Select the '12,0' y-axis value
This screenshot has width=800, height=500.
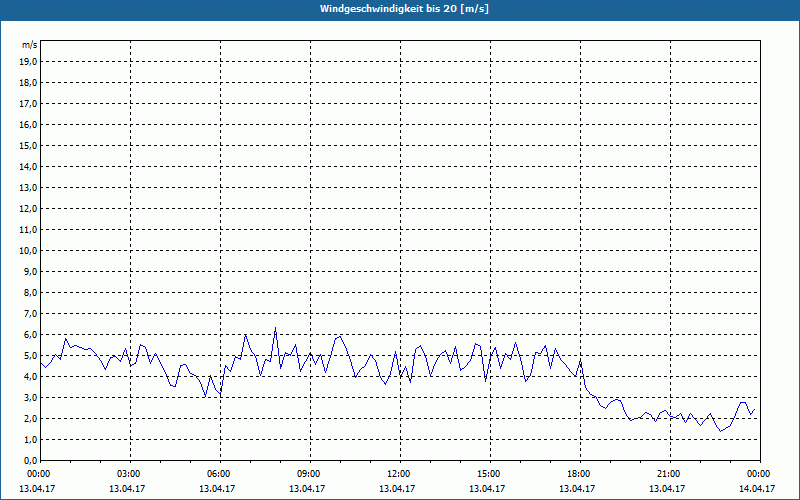29,209
